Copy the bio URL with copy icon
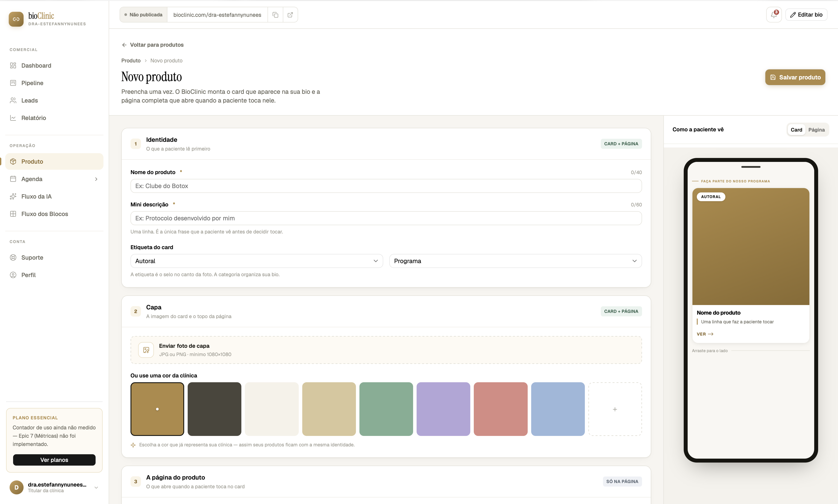Image resolution: width=838 pixels, height=504 pixels. [275, 15]
